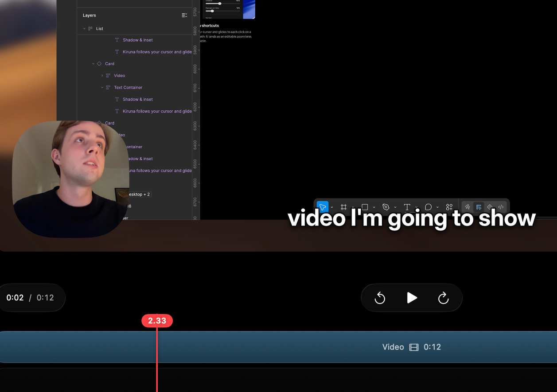
Task: Collapse the Text Container chevron
Action: (x=102, y=88)
